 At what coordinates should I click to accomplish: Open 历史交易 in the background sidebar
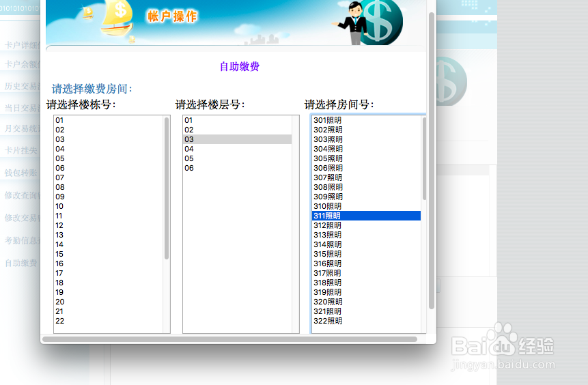coord(22,86)
